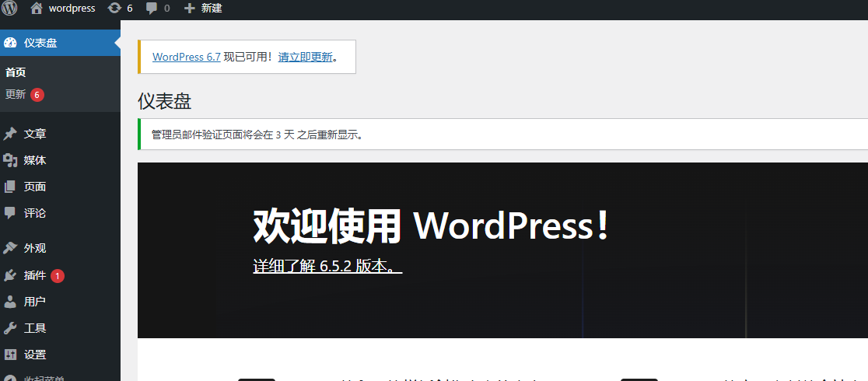Click the 用户 user icon

[10, 302]
